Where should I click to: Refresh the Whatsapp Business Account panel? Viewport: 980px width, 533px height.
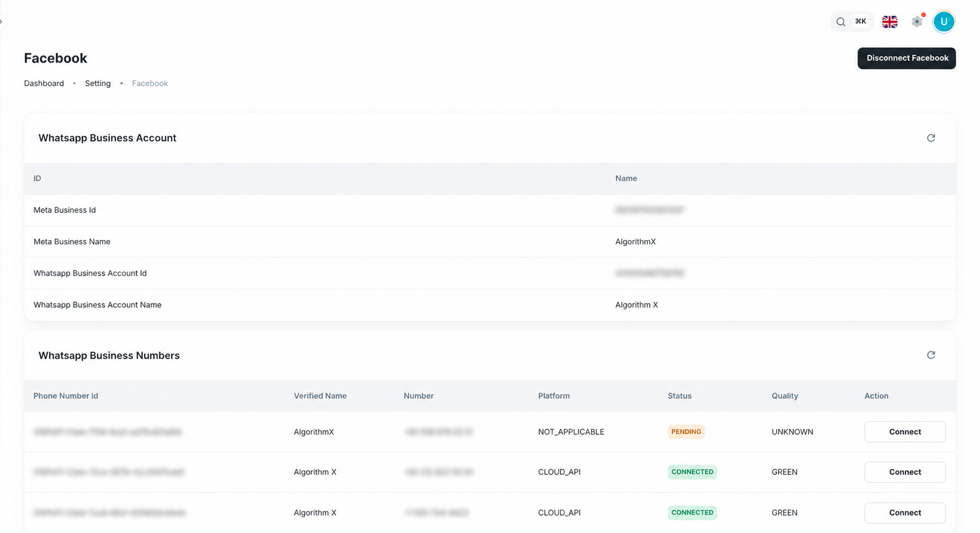[930, 138]
